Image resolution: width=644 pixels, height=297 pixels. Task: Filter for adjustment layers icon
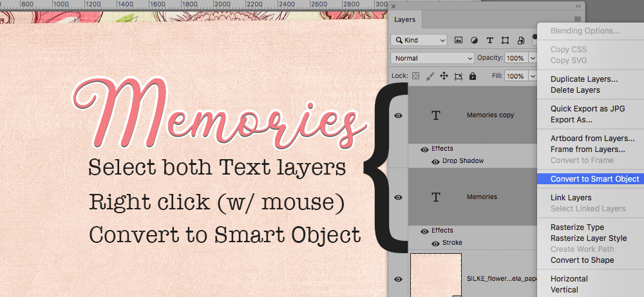474,40
